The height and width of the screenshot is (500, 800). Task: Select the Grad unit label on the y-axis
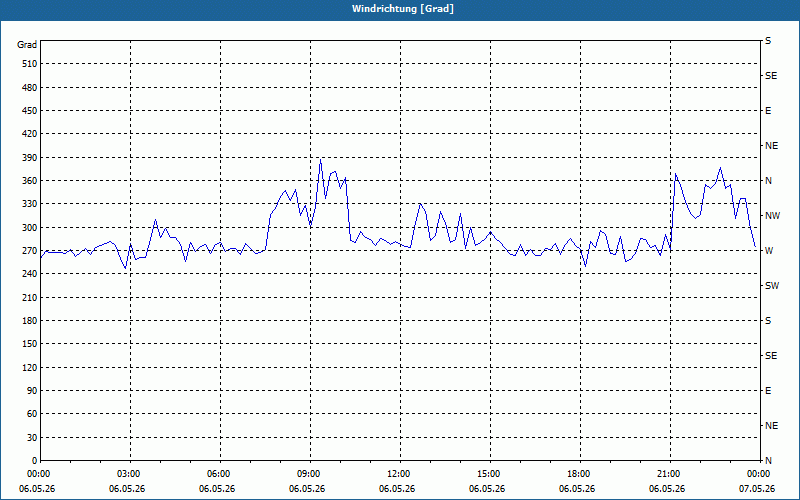tap(27, 45)
